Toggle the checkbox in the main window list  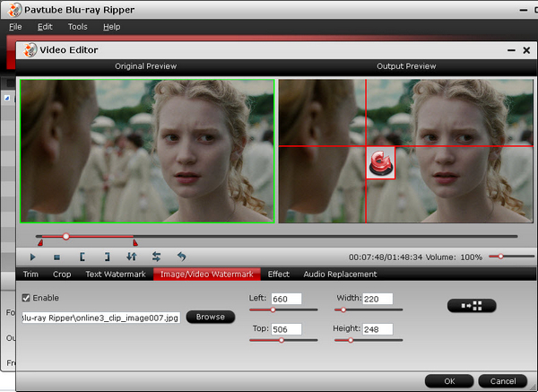pyautogui.click(x=7, y=98)
